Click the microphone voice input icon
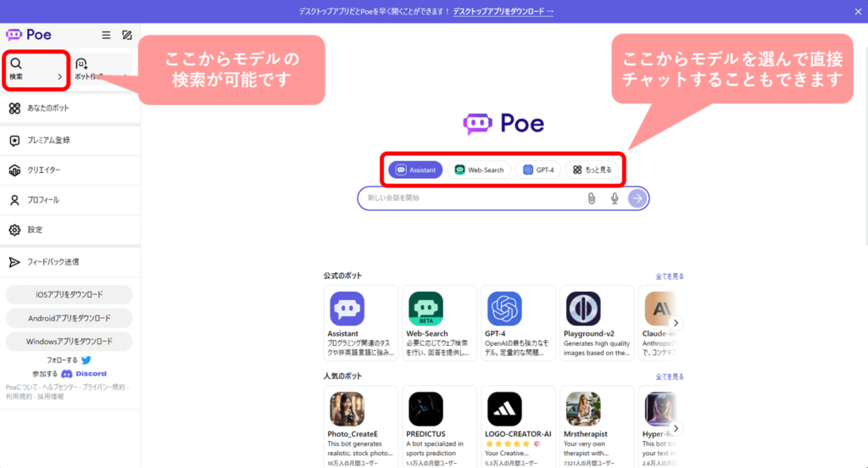 (615, 198)
